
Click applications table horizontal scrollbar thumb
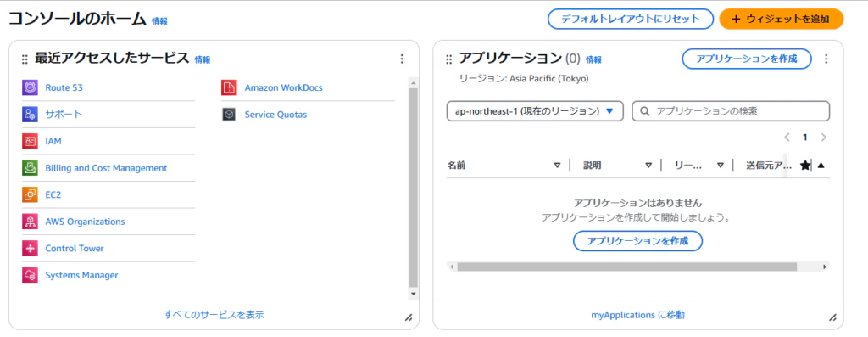[626, 267]
